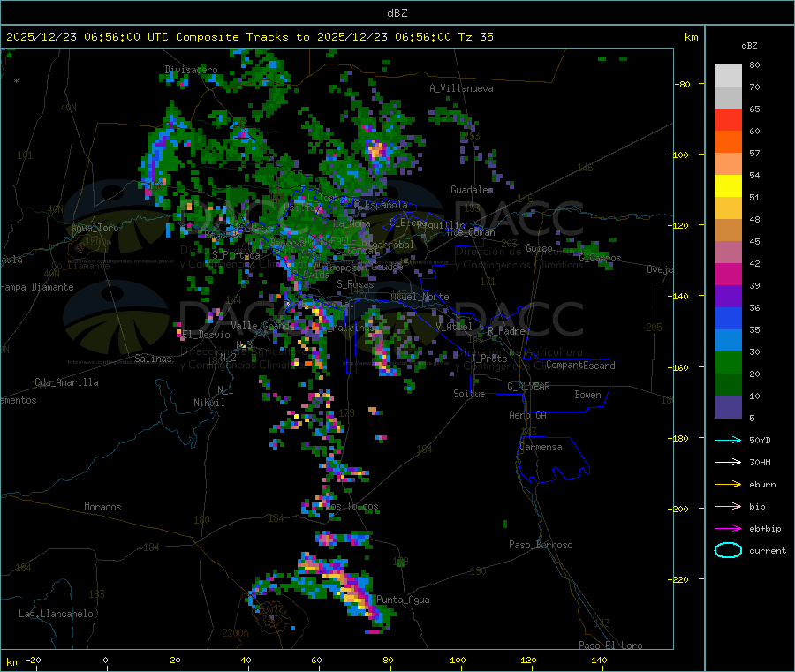Click the white 30HM arrow icon
This screenshot has width=795, height=672.
click(x=728, y=462)
